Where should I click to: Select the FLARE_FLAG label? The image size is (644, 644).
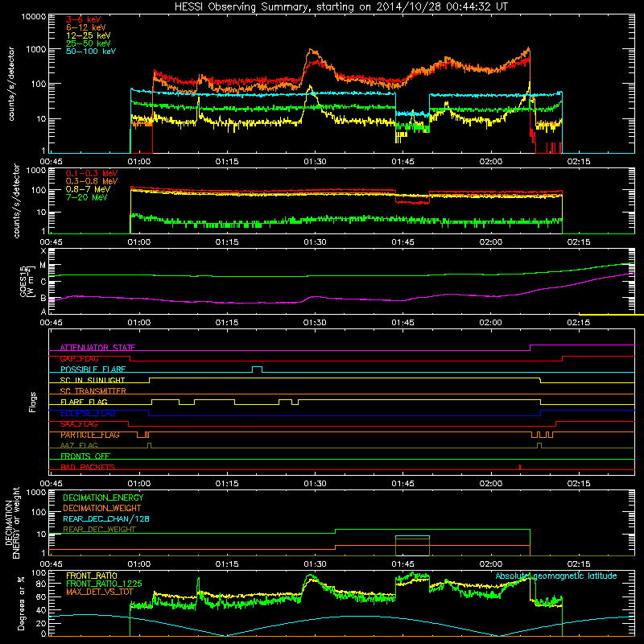[84, 402]
